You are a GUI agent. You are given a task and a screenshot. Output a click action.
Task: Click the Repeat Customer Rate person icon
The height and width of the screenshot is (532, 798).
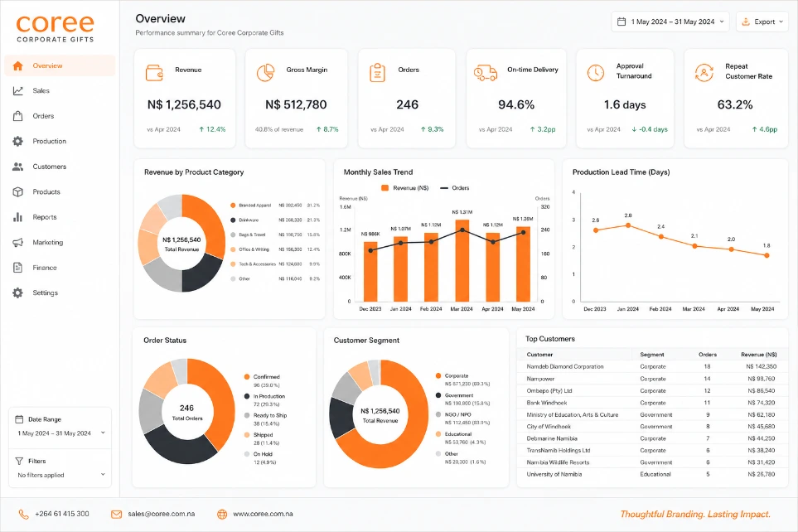pos(704,73)
